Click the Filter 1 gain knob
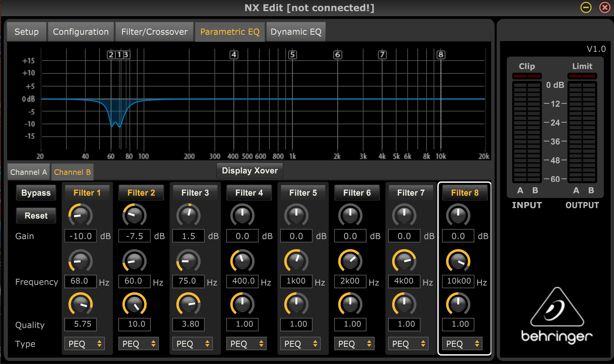 (81, 215)
